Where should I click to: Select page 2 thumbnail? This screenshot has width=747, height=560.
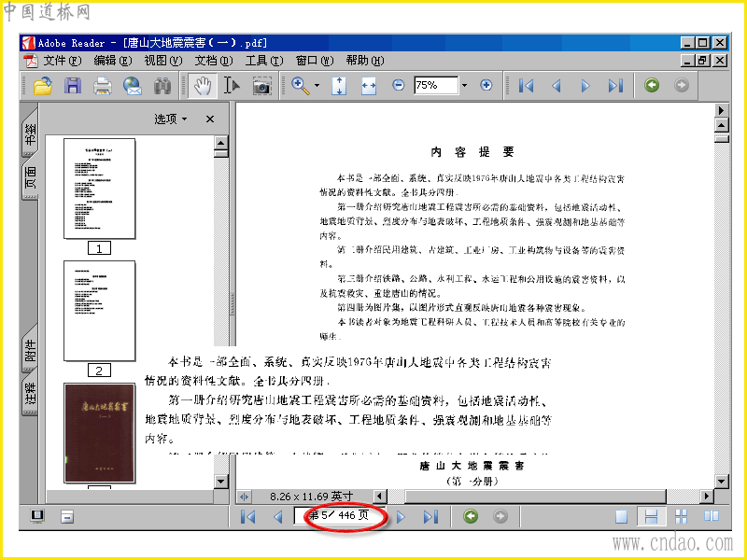pyautogui.click(x=100, y=311)
